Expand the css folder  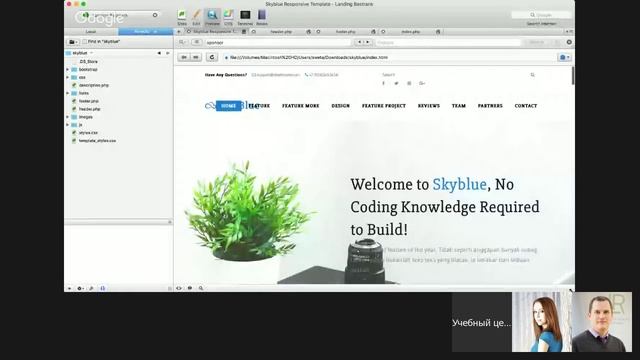[x=68, y=77]
